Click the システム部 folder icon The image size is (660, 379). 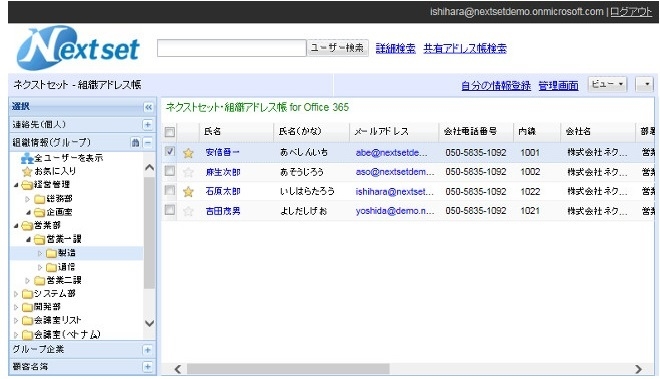click(x=28, y=294)
